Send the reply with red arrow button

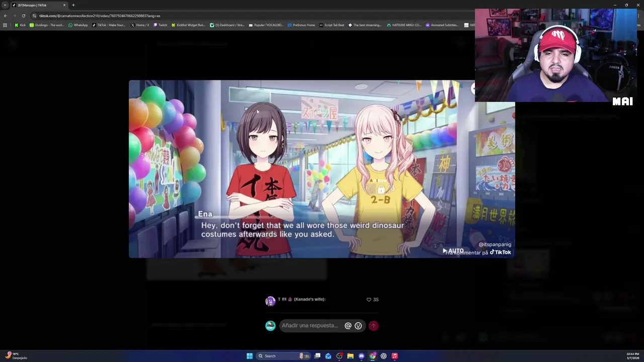pyautogui.click(x=373, y=326)
